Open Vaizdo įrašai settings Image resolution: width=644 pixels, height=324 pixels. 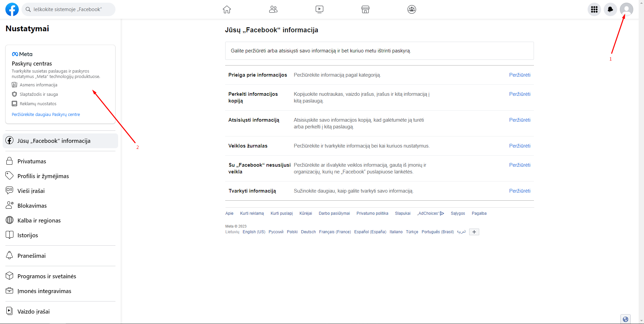[x=60, y=312]
